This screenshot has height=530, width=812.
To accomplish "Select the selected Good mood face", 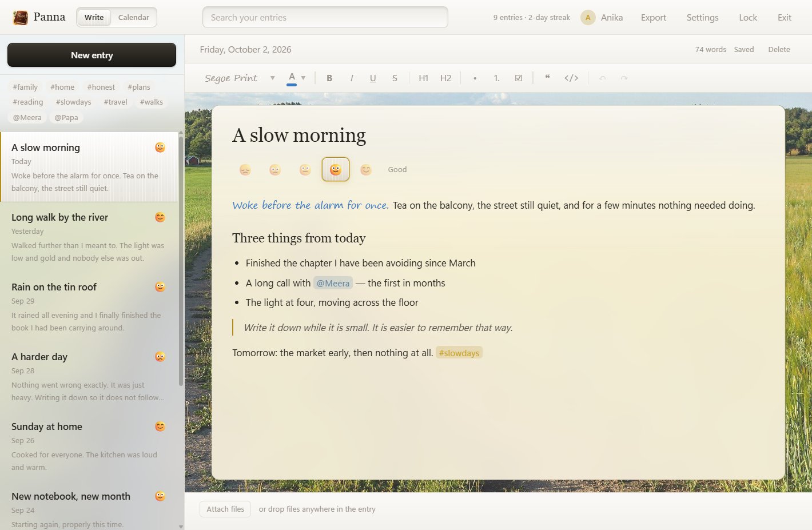I will pyautogui.click(x=336, y=169).
